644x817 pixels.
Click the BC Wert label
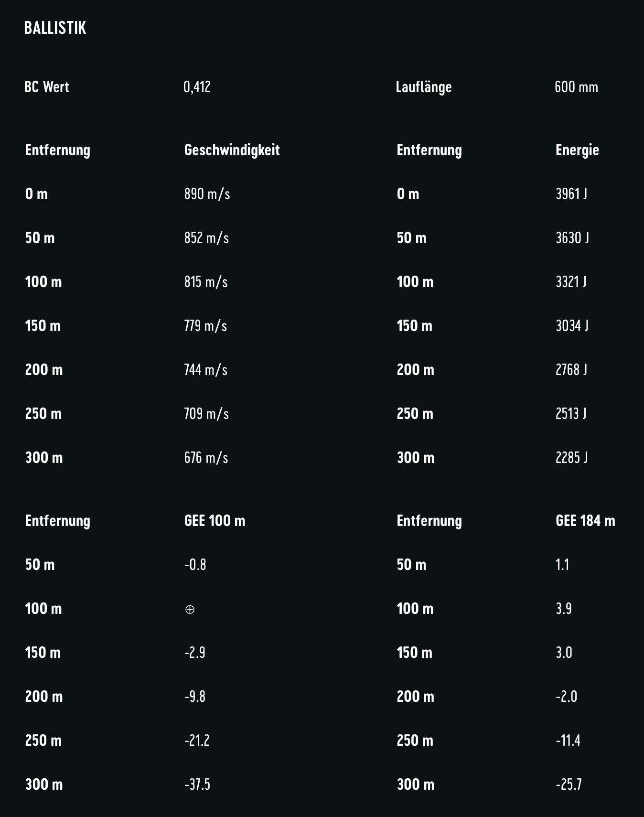click(x=47, y=87)
